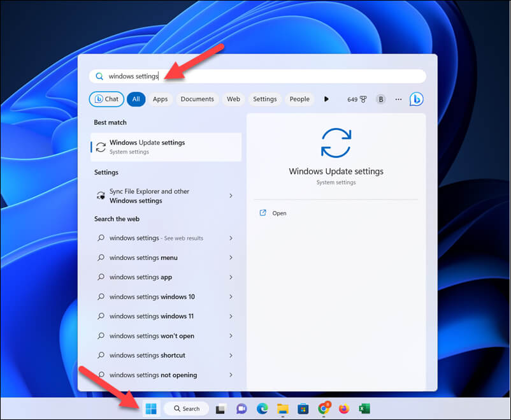Click the B account avatar
The height and width of the screenshot is (420, 511).
[x=380, y=99]
